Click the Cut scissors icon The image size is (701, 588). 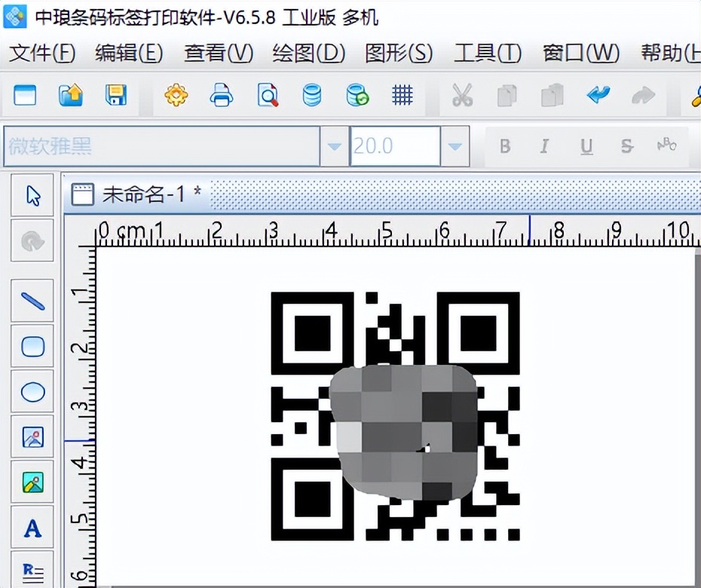click(462, 95)
